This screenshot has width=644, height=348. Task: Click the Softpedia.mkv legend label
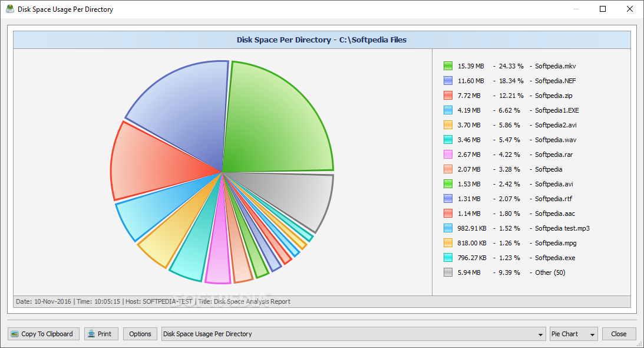(555, 66)
